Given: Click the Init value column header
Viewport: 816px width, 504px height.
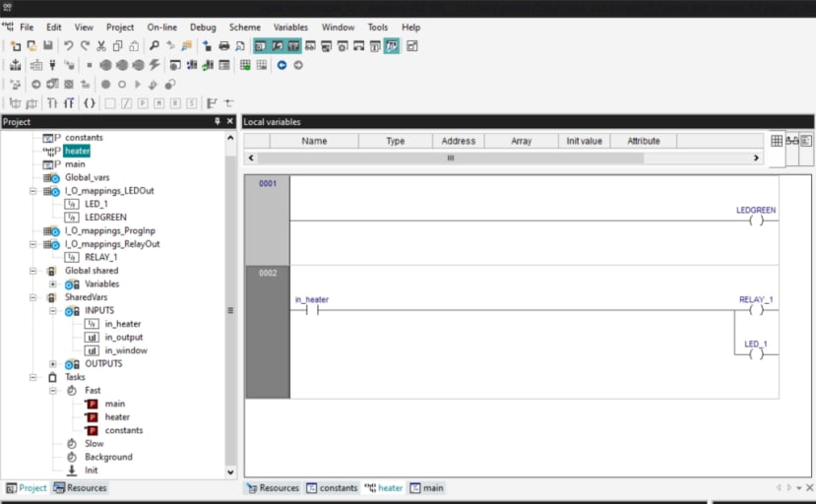Looking at the screenshot, I should click(x=584, y=141).
